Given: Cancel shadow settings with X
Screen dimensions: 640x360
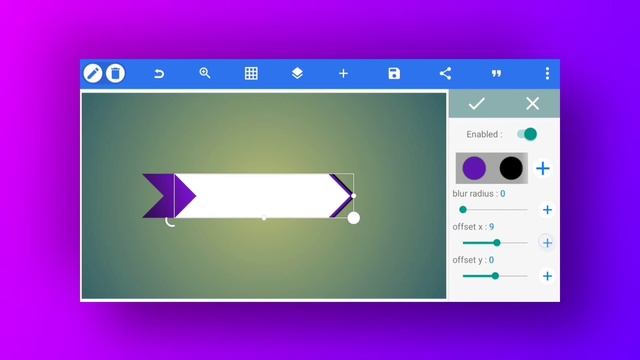Looking at the screenshot, I should 532,104.
